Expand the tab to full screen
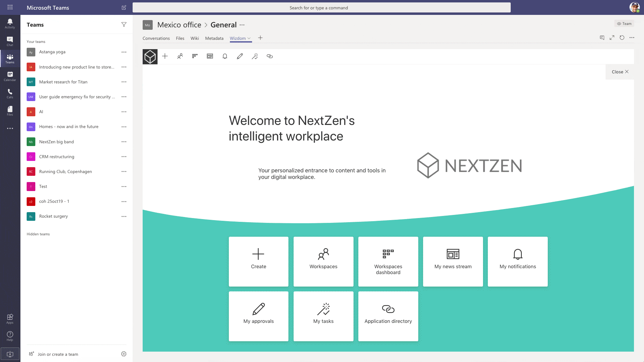Viewport: 644px width, 362px height. point(612,38)
